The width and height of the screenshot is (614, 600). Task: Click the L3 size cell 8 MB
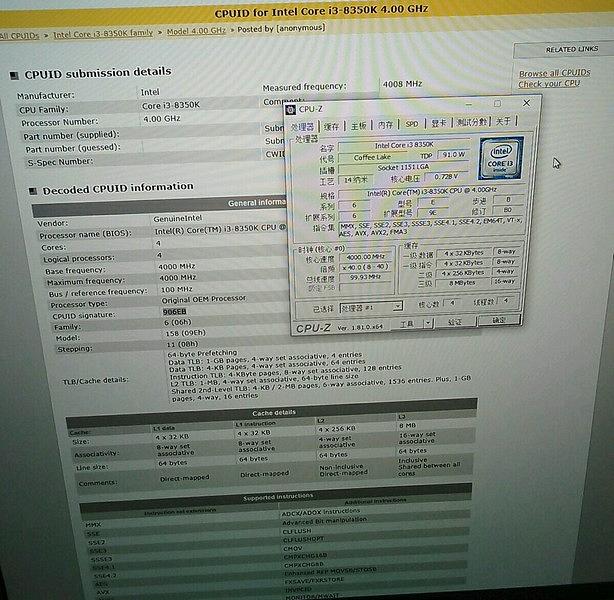(x=408, y=425)
